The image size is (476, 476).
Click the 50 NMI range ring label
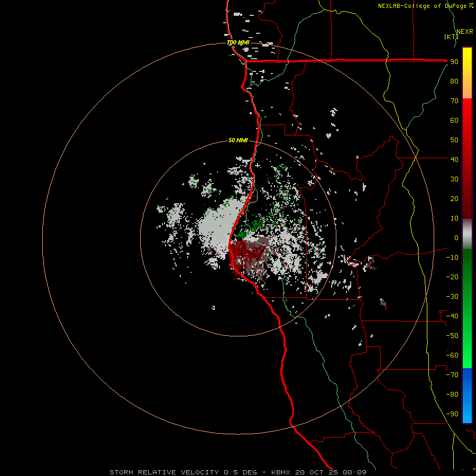[x=238, y=140]
